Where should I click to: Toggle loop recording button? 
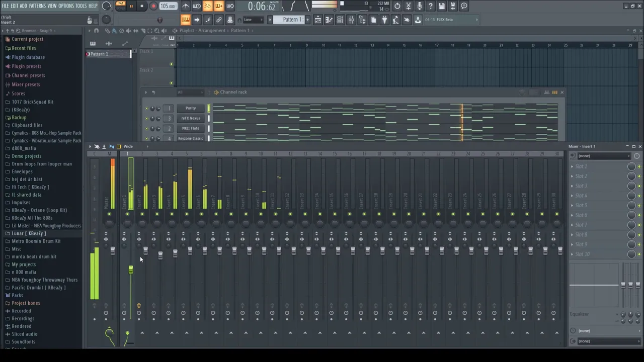(230, 6)
